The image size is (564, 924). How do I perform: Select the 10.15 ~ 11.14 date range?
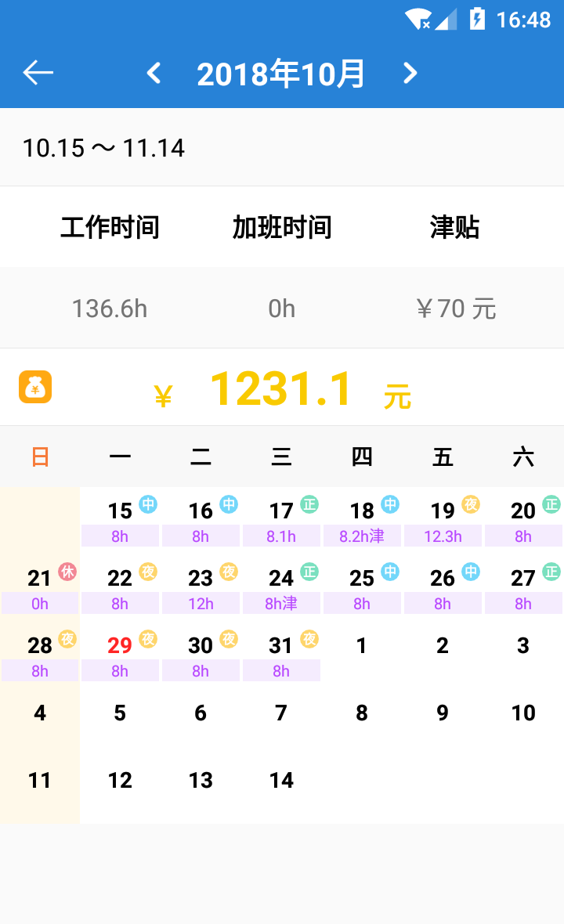tap(103, 148)
